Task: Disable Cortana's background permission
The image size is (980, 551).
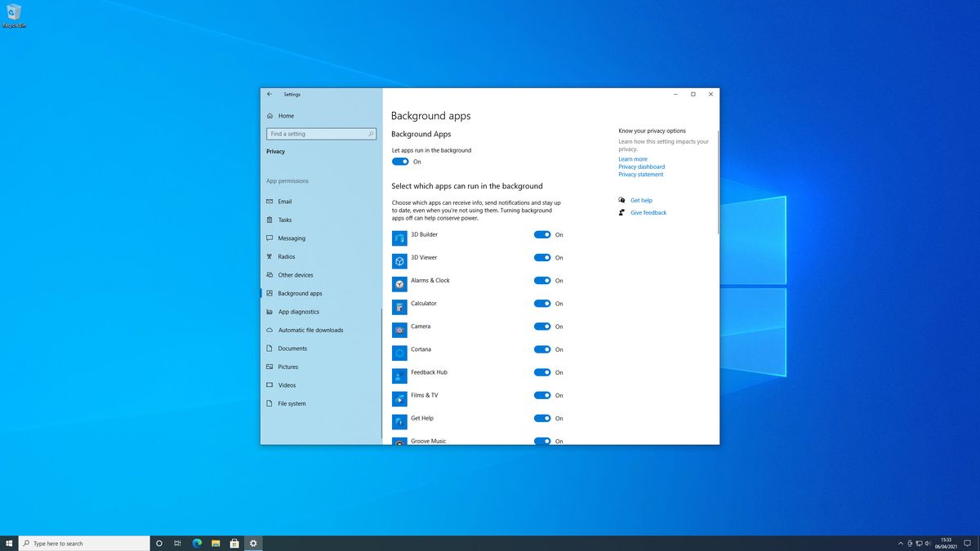Action: coord(543,349)
